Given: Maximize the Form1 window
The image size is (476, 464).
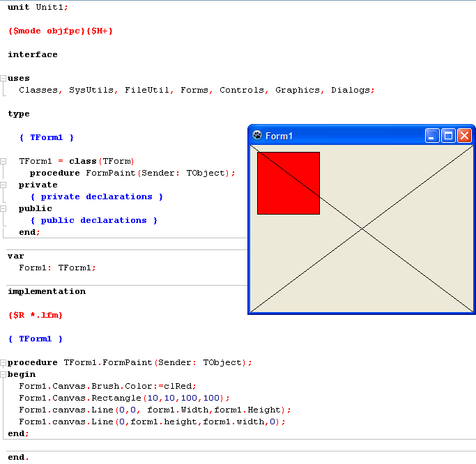Looking at the screenshot, I should (448, 135).
